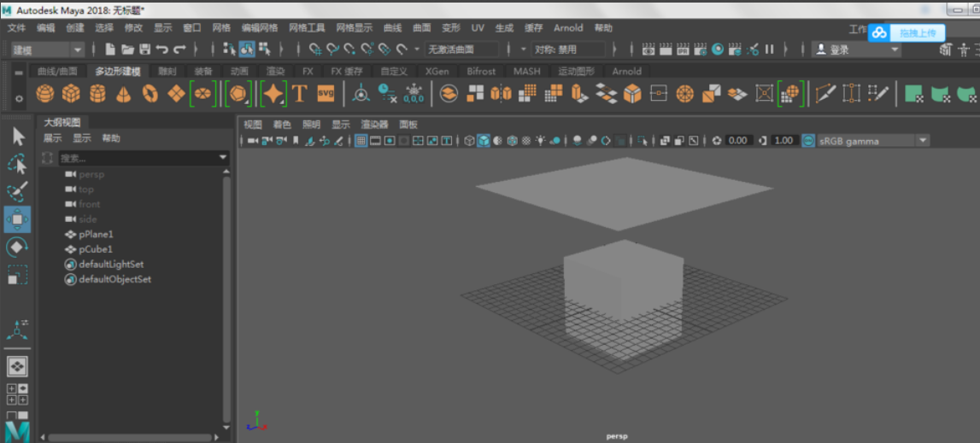The height and width of the screenshot is (443, 980).
Task: Select the Paint Selection tool
Action: [x=17, y=192]
